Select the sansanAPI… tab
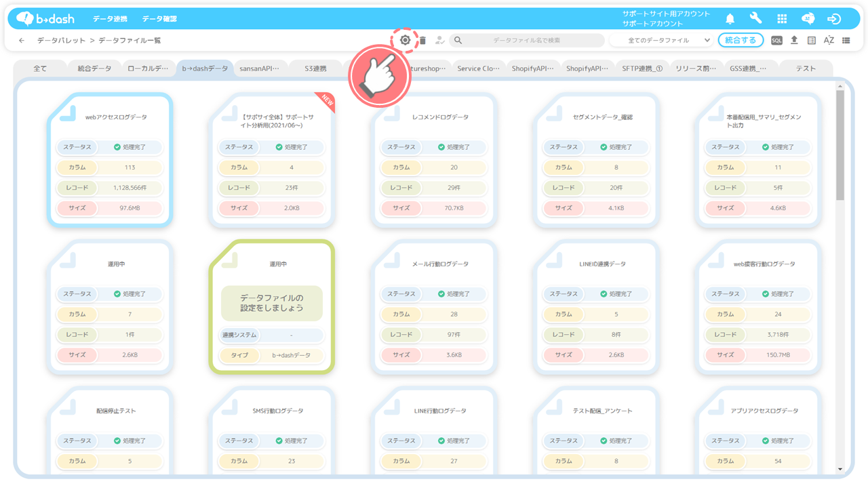The image size is (868, 488). click(x=260, y=68)
